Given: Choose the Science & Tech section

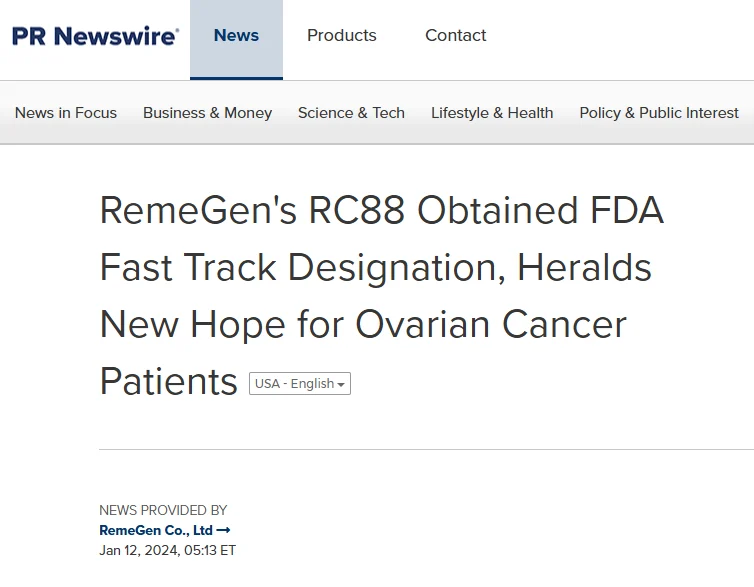Looking at the screenshot, I should click(351, 113).
